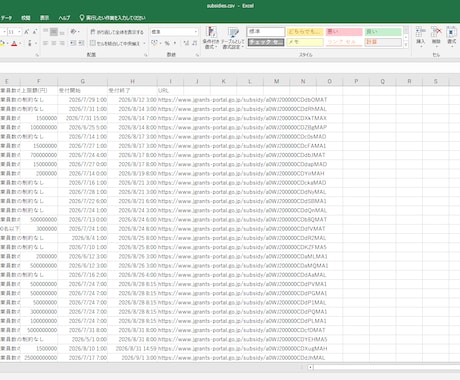Select column G header
Screen dimensions: 460x380
[x=82, y=81]
